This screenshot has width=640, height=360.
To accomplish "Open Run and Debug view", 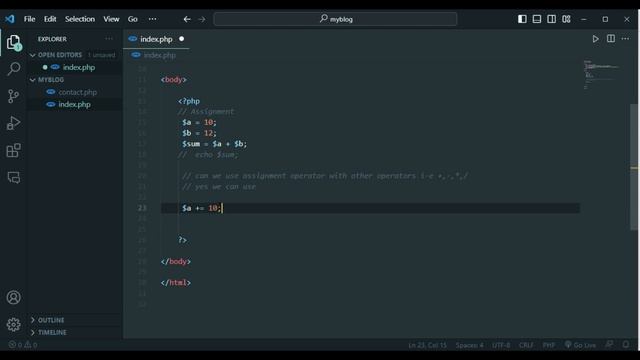I will (13, 123).
